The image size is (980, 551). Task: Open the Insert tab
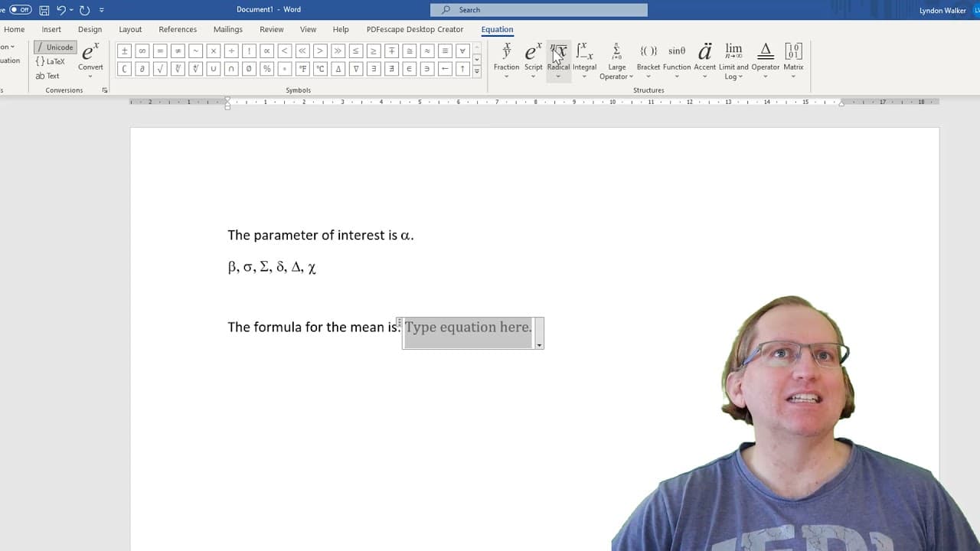pos(51,29)
